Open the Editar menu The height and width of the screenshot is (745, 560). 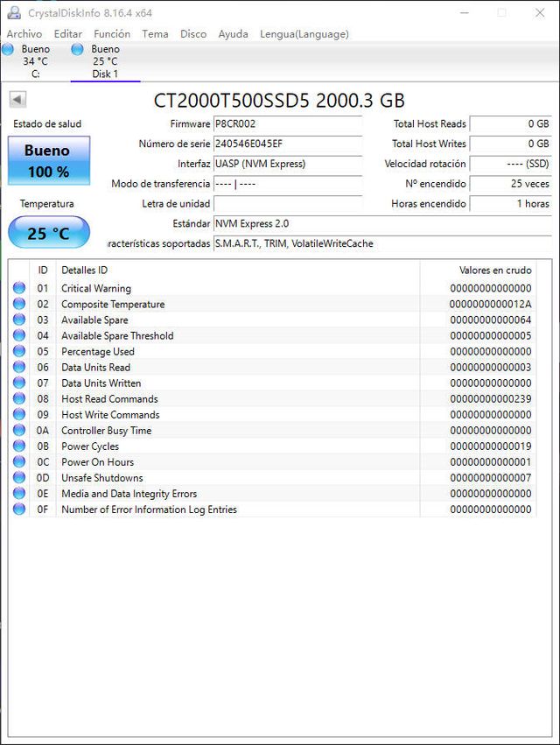pos(68,34)
